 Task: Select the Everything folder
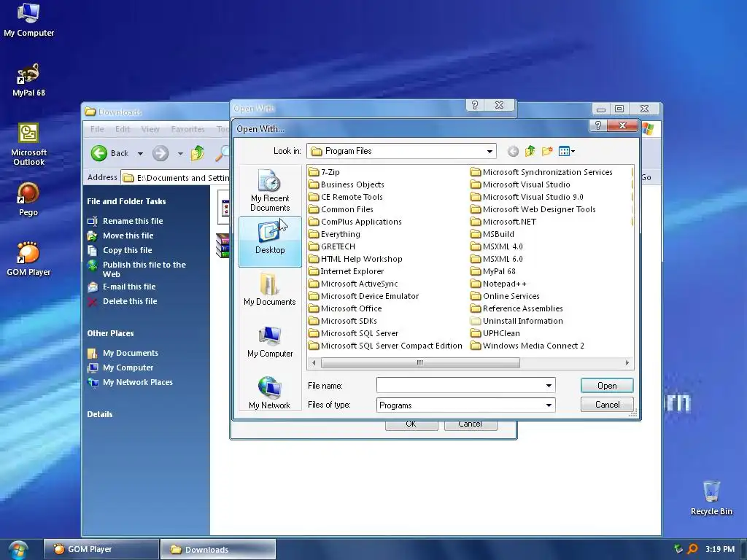[334, 234]
